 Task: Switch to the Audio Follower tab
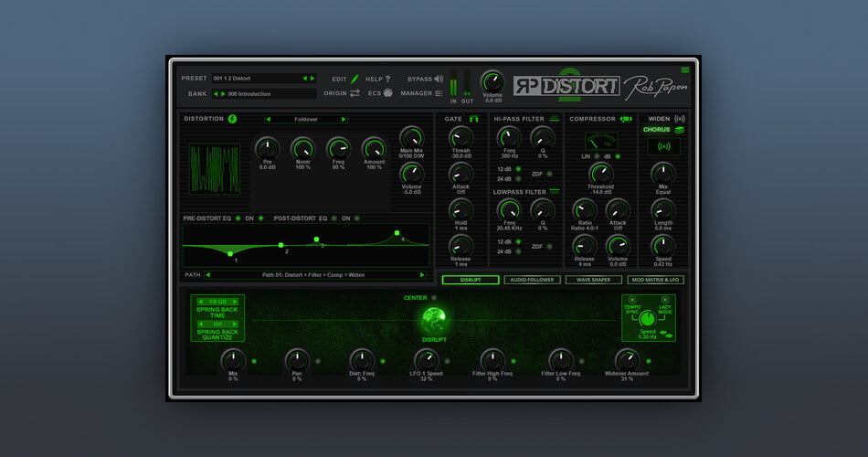(x=532, y=280)
